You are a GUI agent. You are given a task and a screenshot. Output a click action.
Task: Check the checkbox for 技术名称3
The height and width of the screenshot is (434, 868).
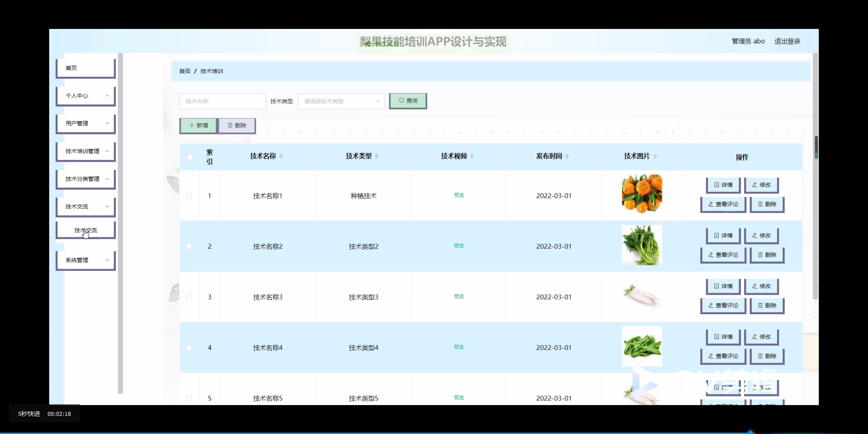pyautogui.click(x=189, y=297)
